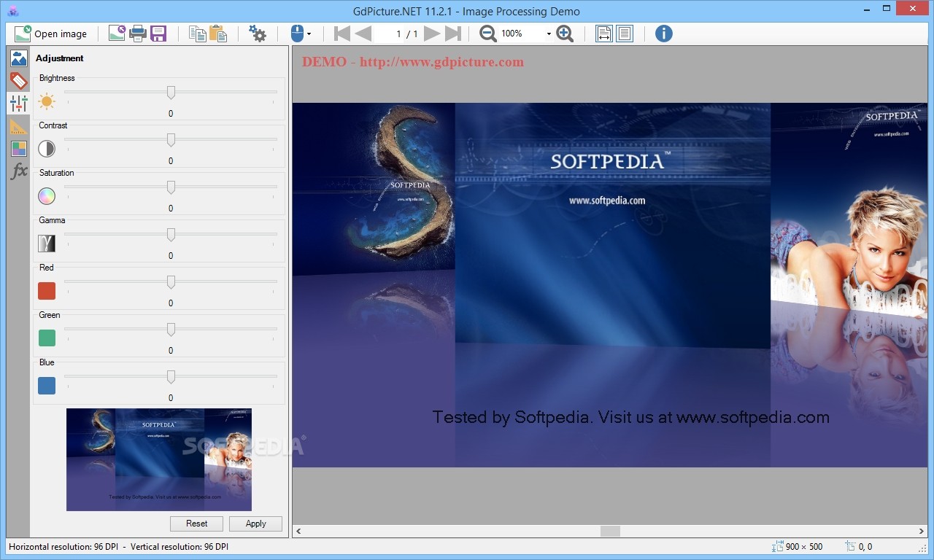Click the Saturation color wheel icon
The height and width of the screenshot is (560, 934).
[47, 196]
